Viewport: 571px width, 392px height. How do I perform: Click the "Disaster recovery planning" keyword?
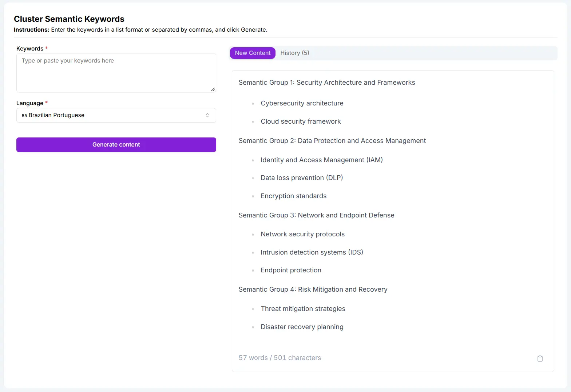(302, 327)
